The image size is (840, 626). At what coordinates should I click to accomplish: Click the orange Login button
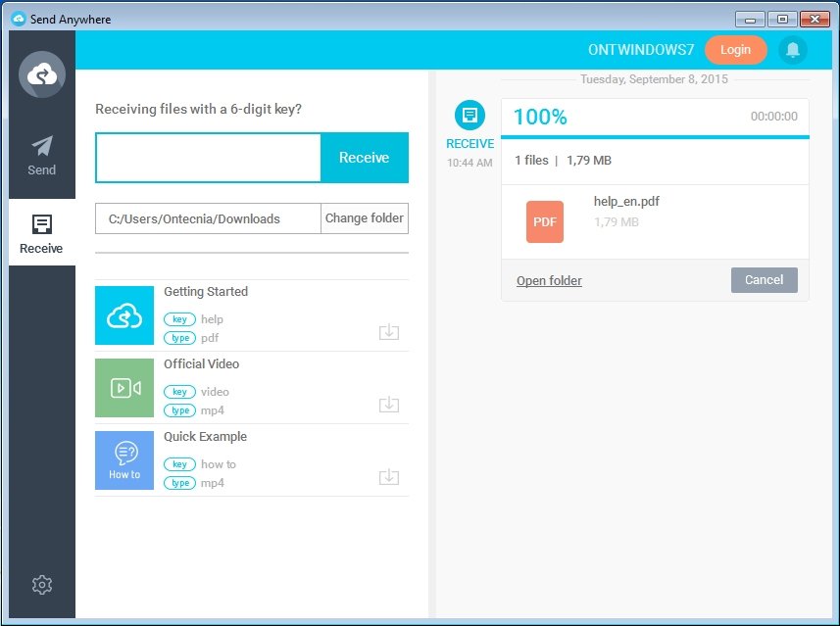coord(735,50)
